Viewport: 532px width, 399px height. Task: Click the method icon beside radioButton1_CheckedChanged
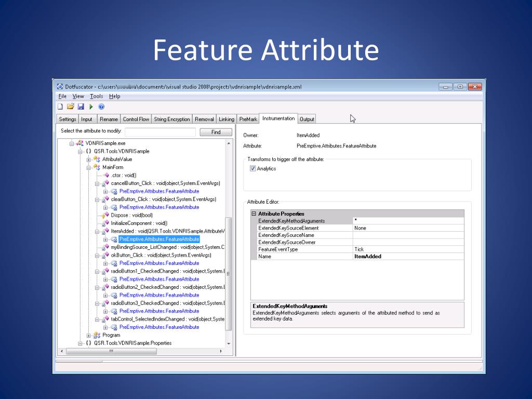pos(105,271)
